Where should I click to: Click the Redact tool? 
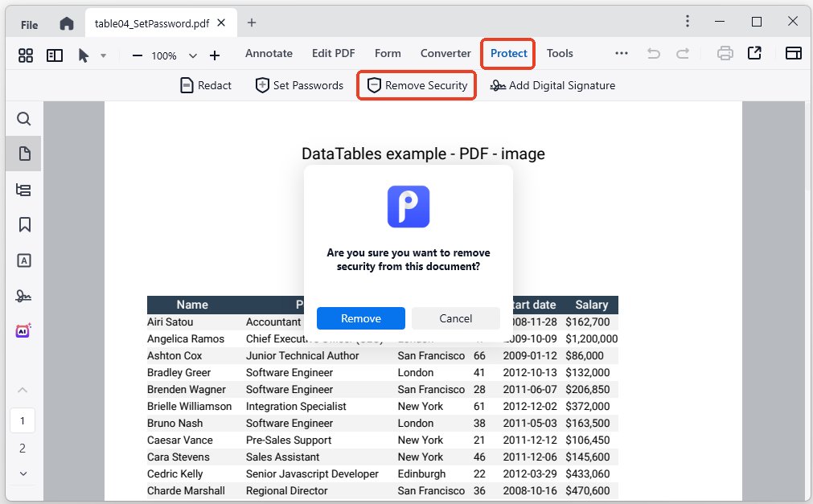(205, 84)
